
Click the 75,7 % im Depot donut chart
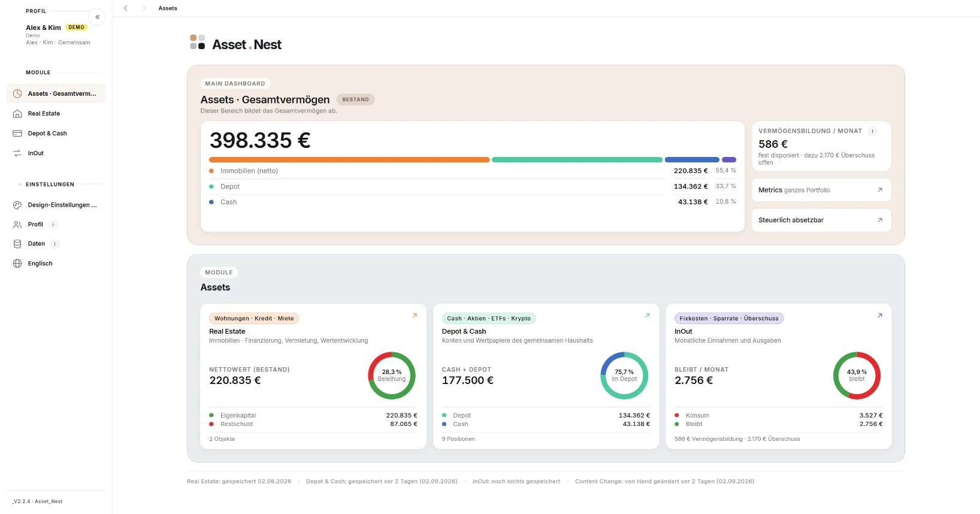[x=624, y=376]
